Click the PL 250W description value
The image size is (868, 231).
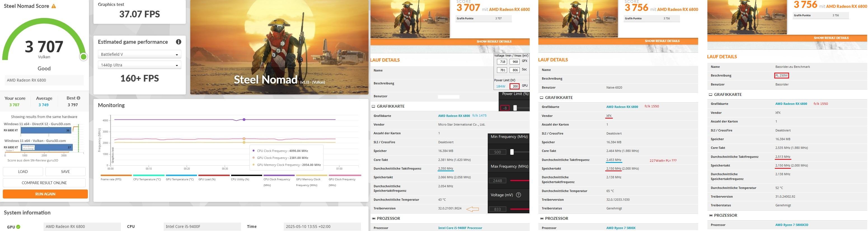click(782, 76)
